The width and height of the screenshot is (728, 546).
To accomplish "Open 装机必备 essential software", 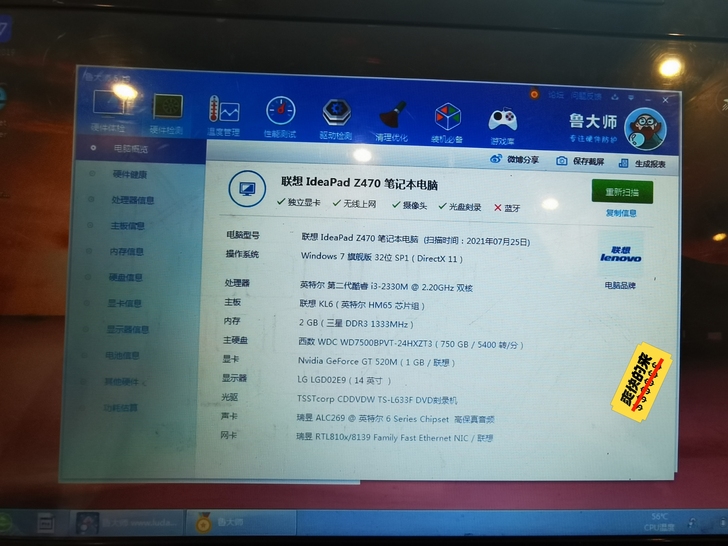I will [x=447, y=123].
